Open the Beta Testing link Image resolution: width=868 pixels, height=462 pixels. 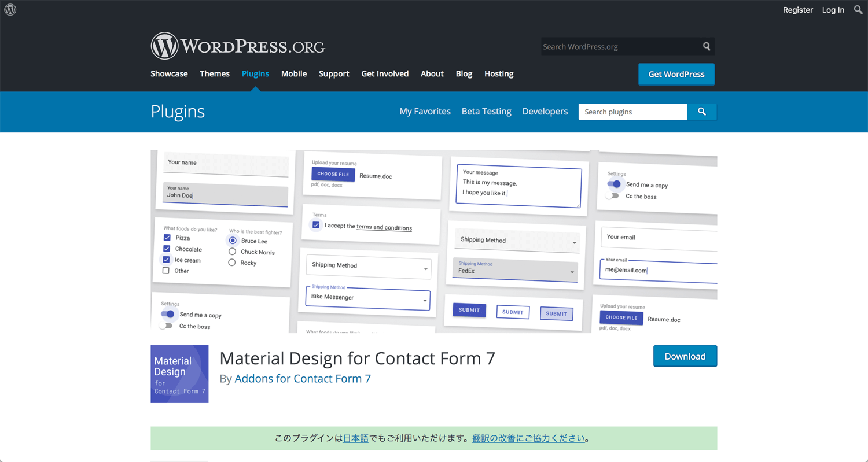487,112
